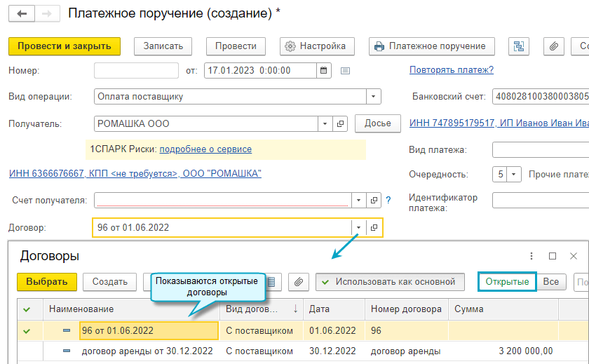Image resolution: width=589 pixels, height=364 pixels.
Task: Switch the filter to Все contracts
Action: click(551, 282)
